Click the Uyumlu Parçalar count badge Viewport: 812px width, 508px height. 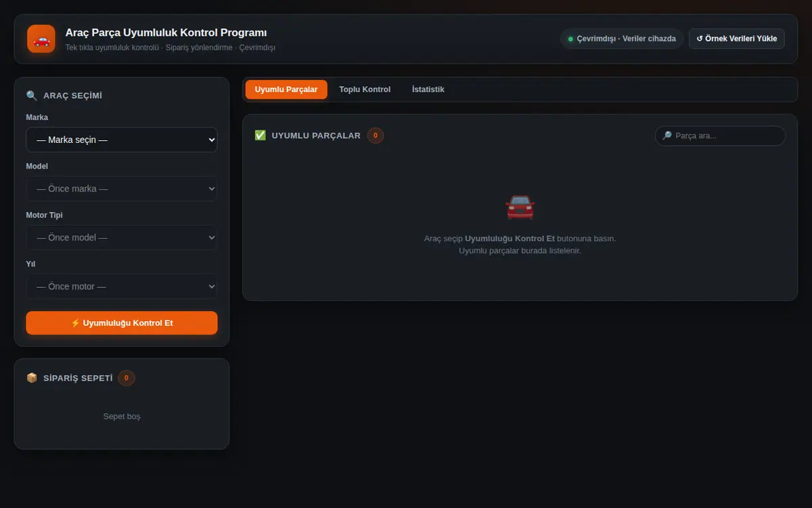pos(376,135)
